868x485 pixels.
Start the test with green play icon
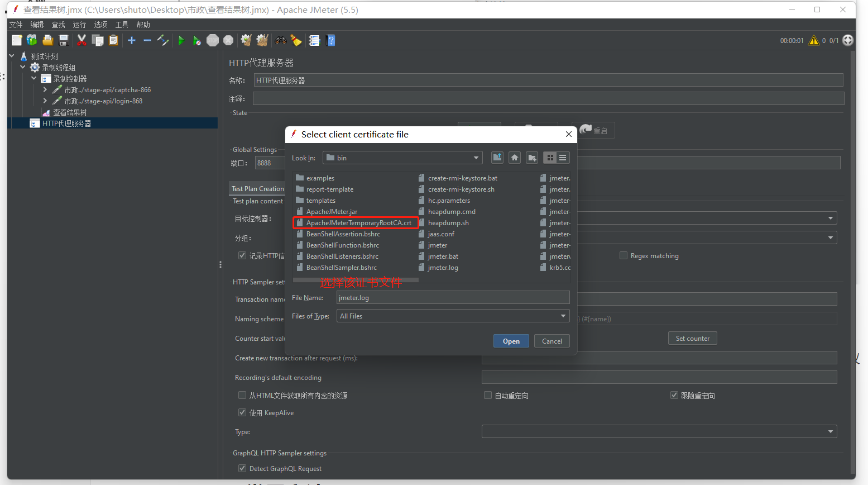pyautogui.click(x=181, y=40)
